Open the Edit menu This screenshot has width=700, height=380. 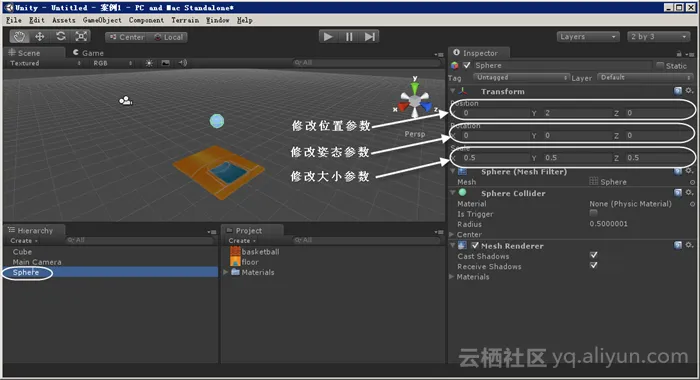(37, 20)
